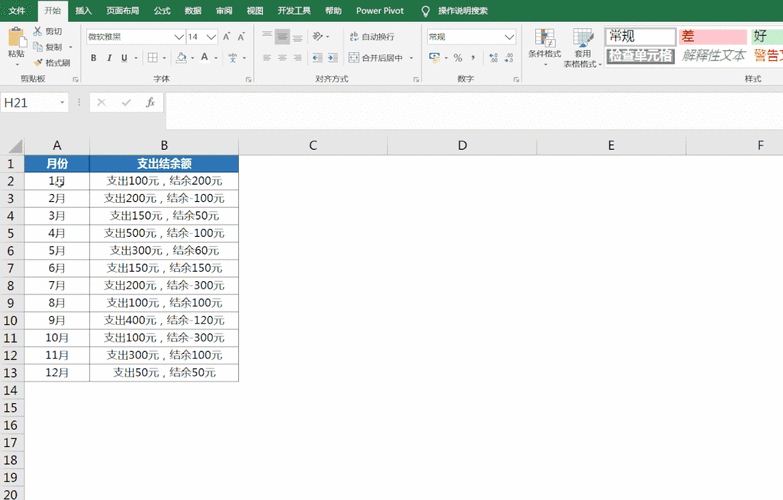Decrease indent
Viewport: 783px width, 500px height.
pyautogui.click(x=317, y=58)
